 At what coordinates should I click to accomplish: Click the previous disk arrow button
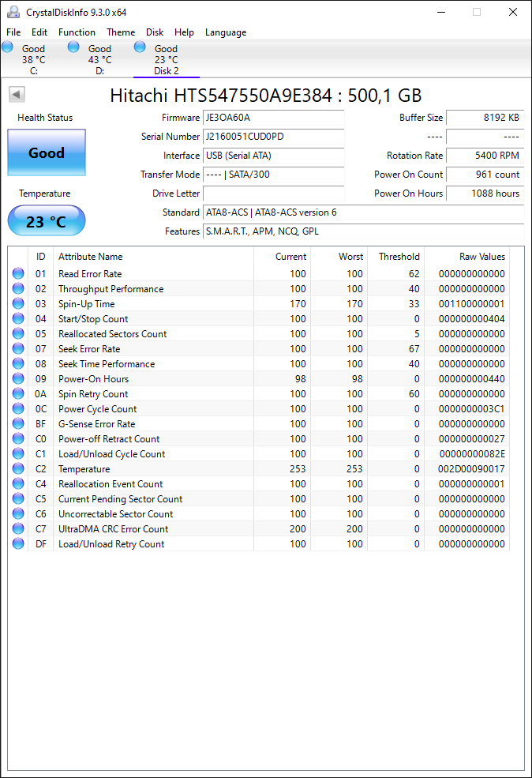tap(17, 94)
